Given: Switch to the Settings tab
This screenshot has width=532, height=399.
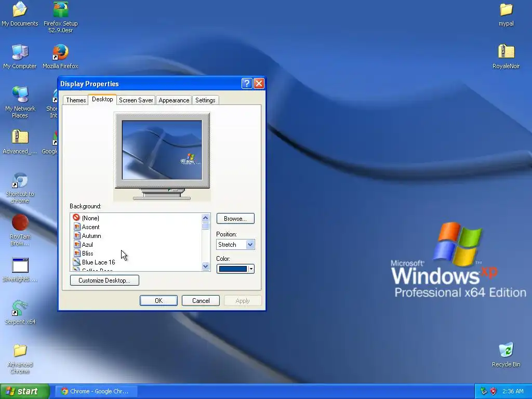Looking at the screenshot, I should pos(205,100).
